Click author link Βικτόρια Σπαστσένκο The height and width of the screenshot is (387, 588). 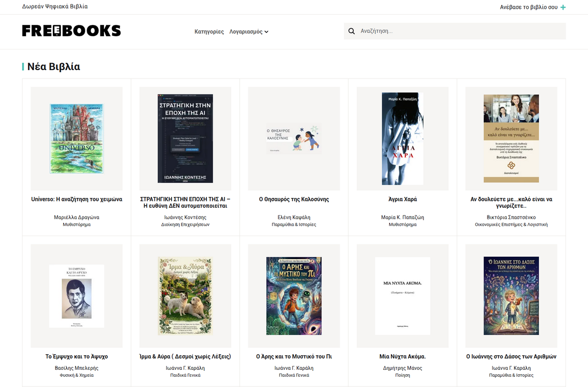[511, 217]
